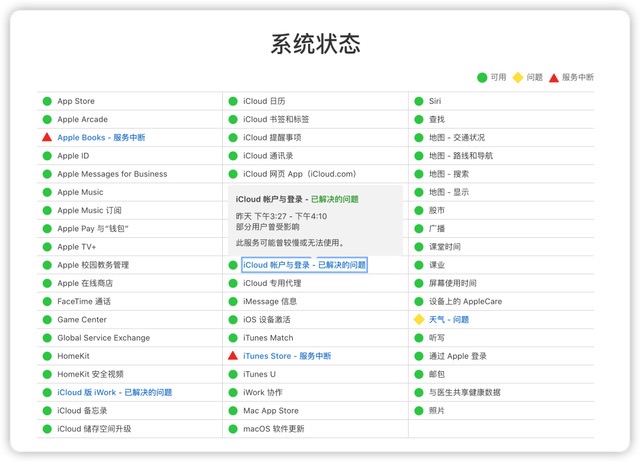
Task: Click the popup title iCloud 帐户与登录 - 已解决的问题
Action: 297,199
